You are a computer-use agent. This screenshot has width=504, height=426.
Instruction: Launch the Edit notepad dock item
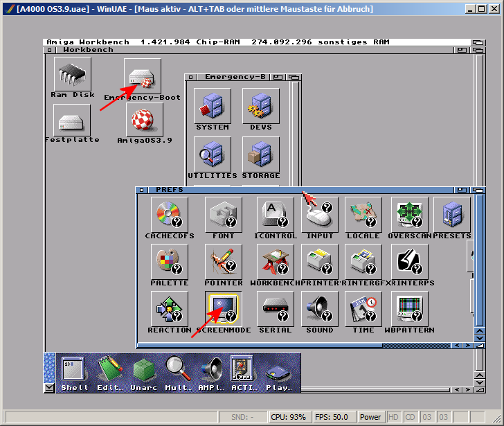pyautogui.click(x=110, y=373)
